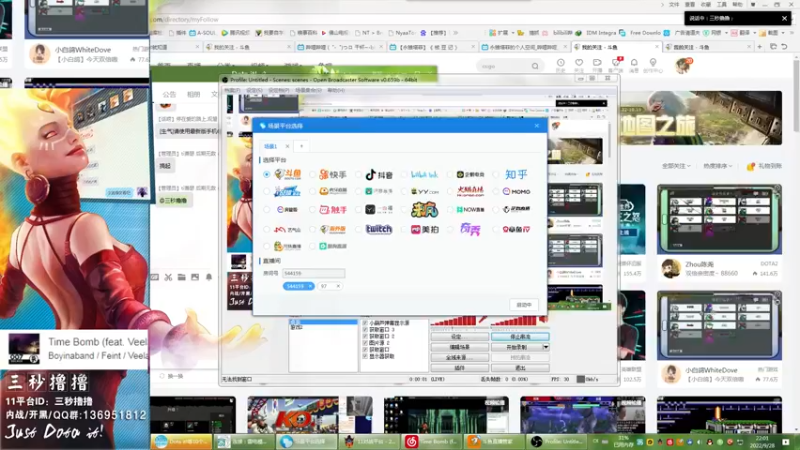Select the Kuaishou (快手) platform radio button
Viewport: 800px width, 450px height.
tap(312, 174)
